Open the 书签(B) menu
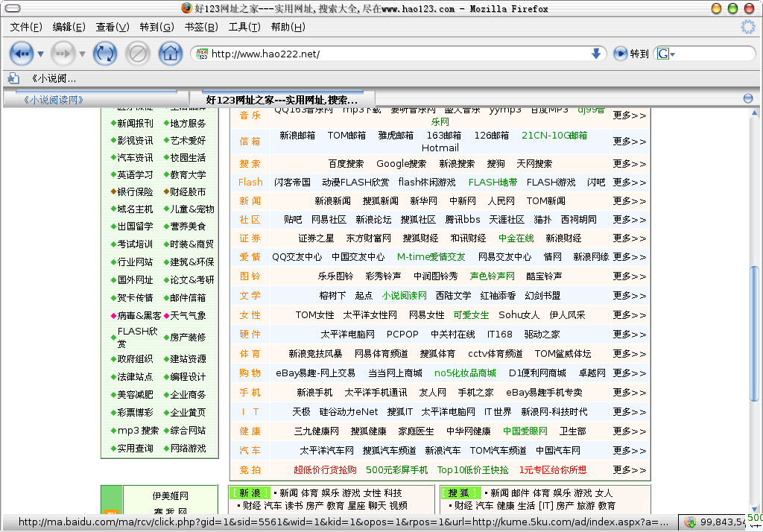Image resolution: width=763 pixels, height=532 pixels. click(201, 27)
